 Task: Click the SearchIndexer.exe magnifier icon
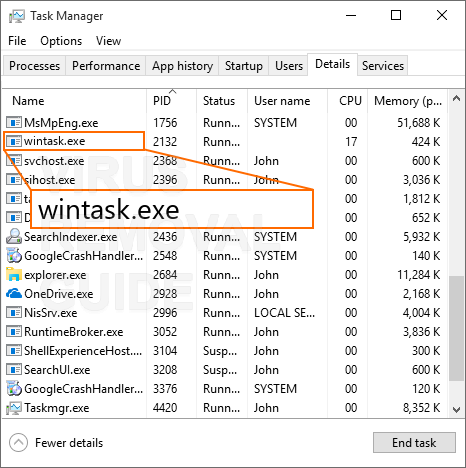(14, 237)
